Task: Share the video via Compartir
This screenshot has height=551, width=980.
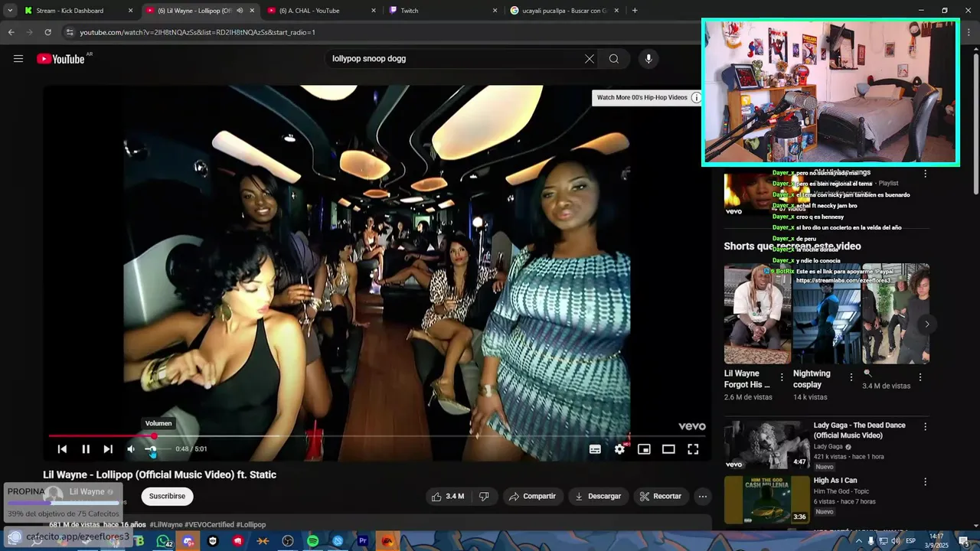Action: [533, 497]
